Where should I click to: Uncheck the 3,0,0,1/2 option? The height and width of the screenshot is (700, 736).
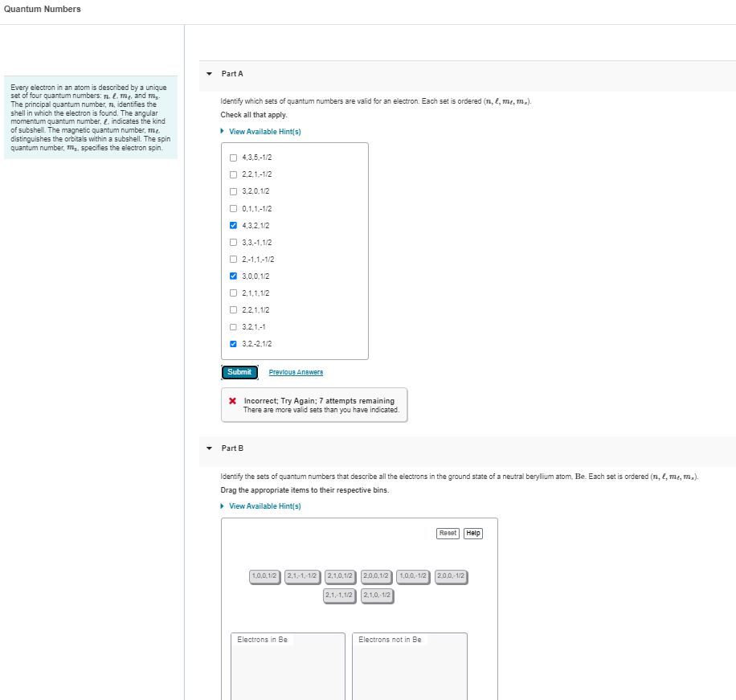[x=233, y=276]
